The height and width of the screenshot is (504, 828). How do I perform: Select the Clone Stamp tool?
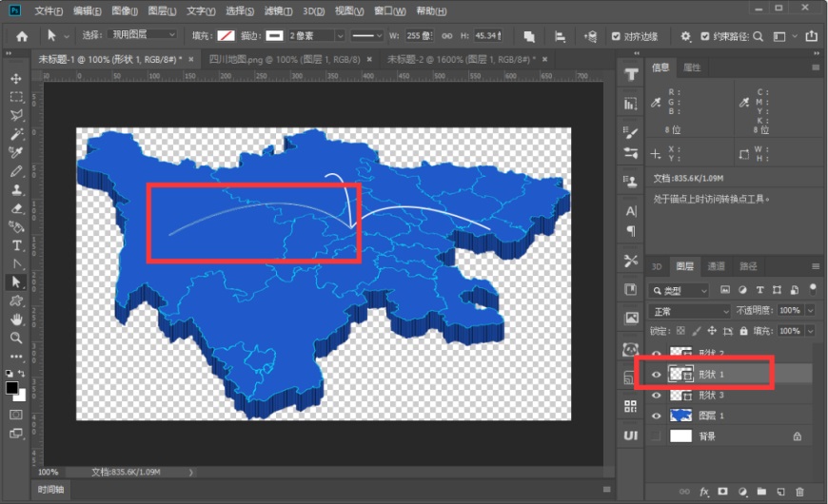click(x=16, y=190)
